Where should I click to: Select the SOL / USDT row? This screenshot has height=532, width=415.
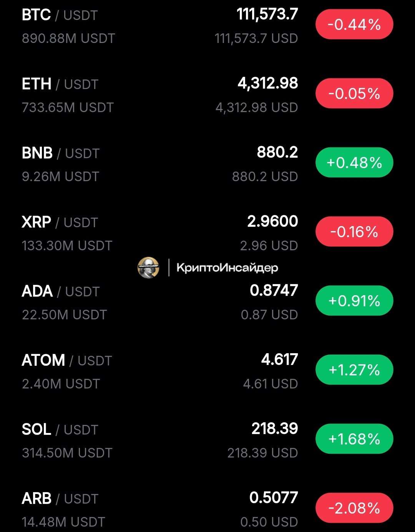[x=207, y=440]
